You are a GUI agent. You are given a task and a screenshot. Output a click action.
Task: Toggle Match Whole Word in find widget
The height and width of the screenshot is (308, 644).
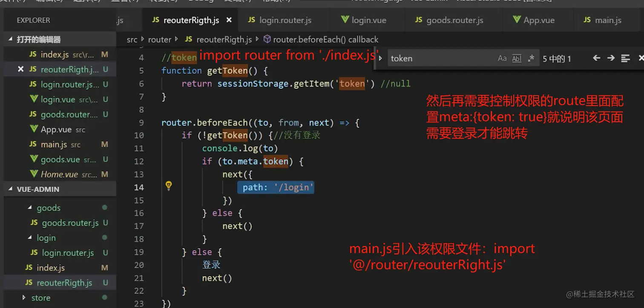tap(517, 58)
